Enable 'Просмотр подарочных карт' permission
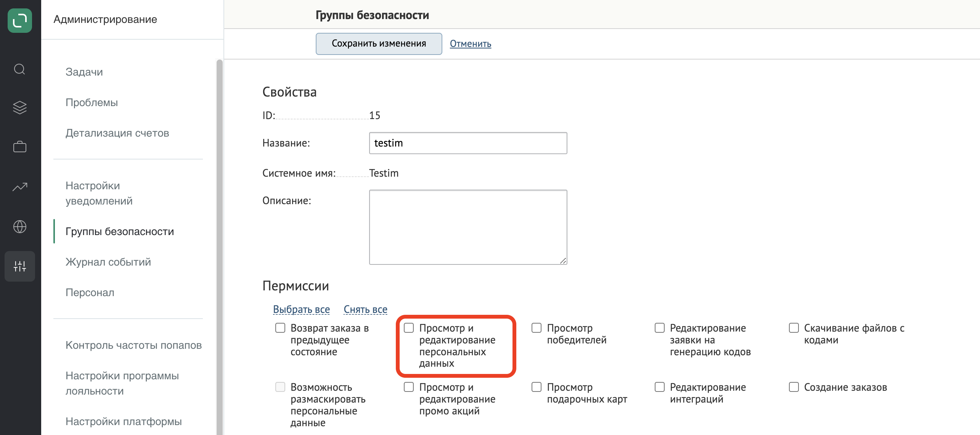980x435 pixels. (537, 387)
